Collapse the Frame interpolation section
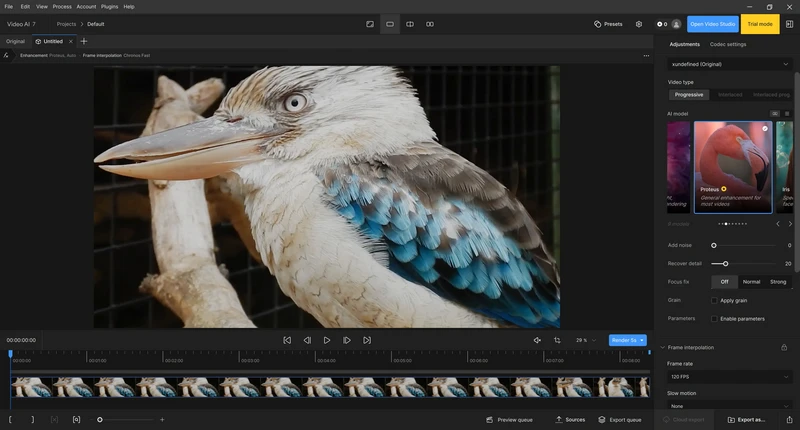 pyautogui.click(x=663, y=347)
